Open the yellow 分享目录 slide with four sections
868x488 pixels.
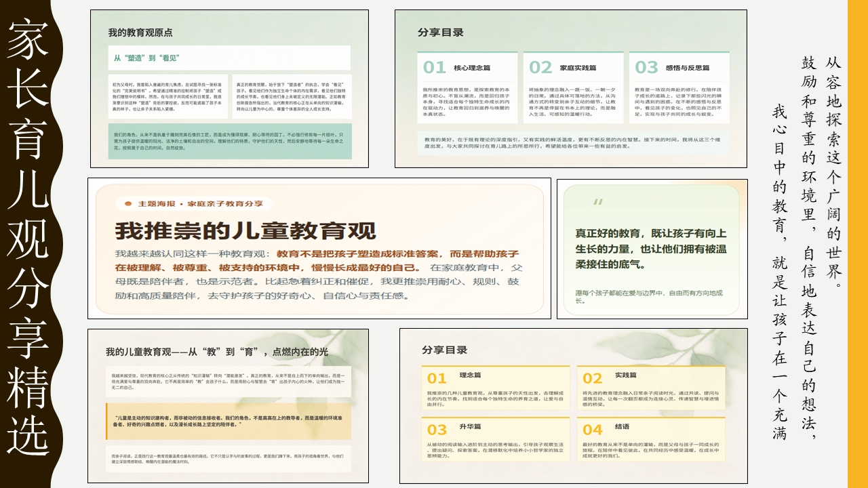[574, 406]
